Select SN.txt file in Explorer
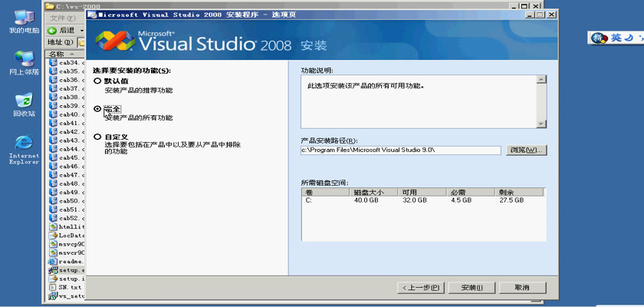Image resolution: width=644 pixels, height=307 pixels. (x=66, y=287)
